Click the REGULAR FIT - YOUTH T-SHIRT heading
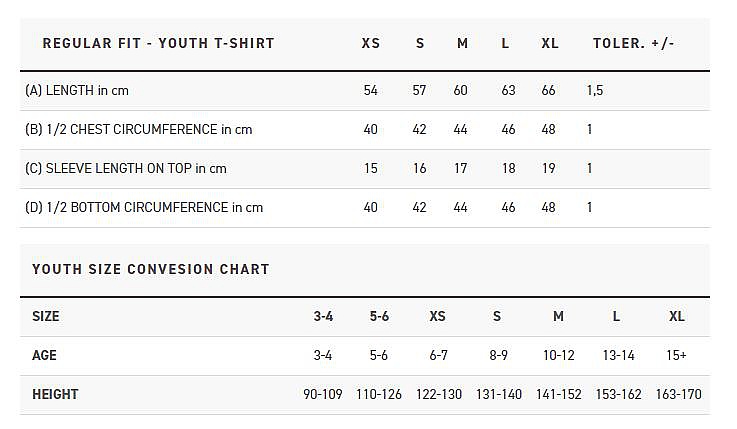 coord(158,44)
